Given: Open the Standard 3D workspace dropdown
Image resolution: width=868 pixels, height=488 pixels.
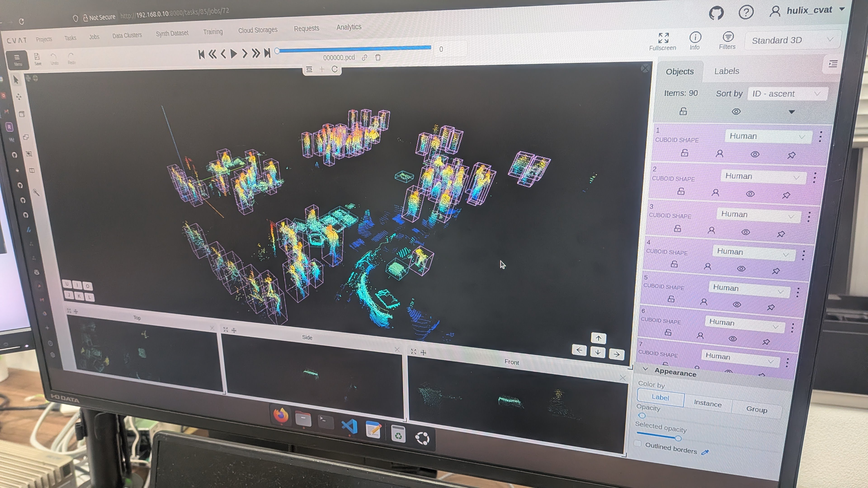Looking at the screenshot, I should pos(793,40).
